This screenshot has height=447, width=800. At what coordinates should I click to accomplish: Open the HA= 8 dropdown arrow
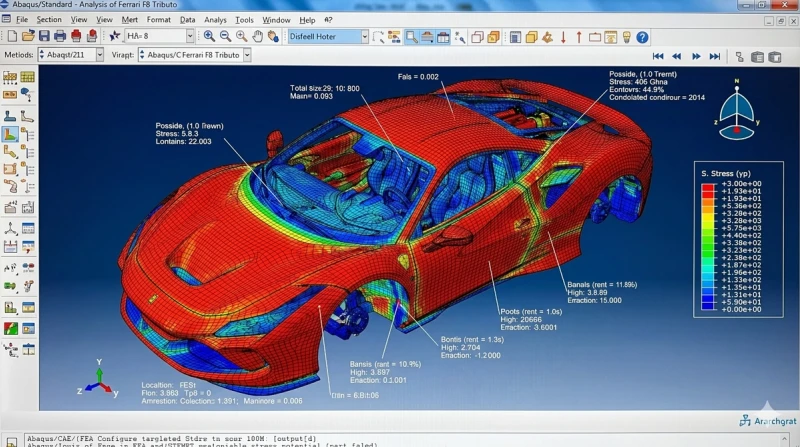coord(190,36)
